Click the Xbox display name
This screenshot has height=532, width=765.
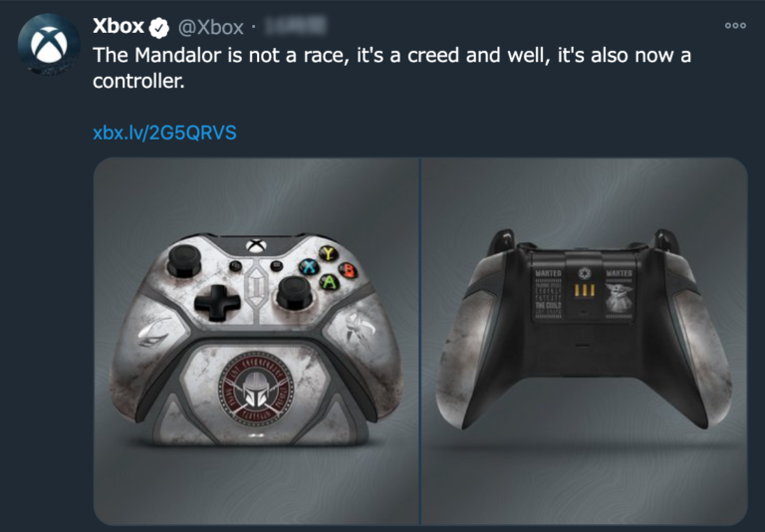coord(119,26)
